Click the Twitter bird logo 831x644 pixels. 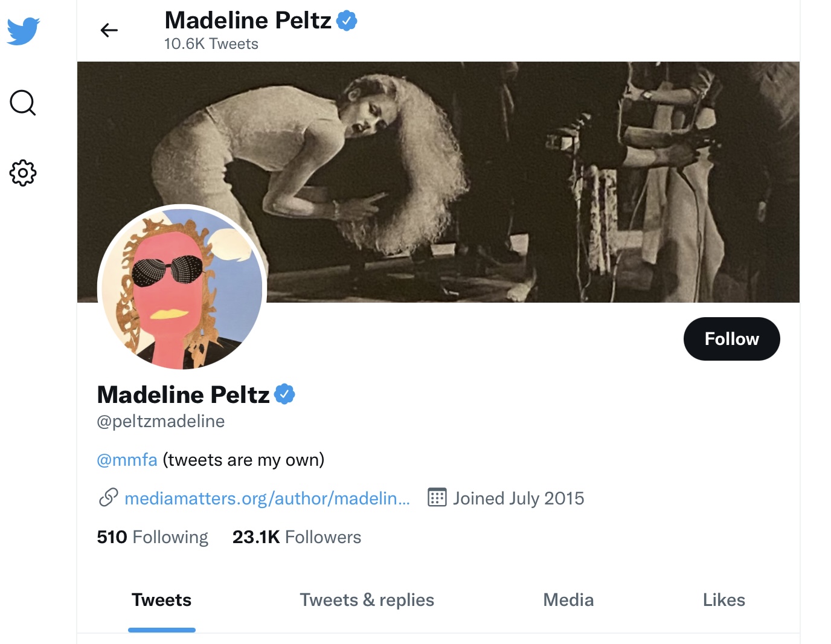(x=23, y=31)
